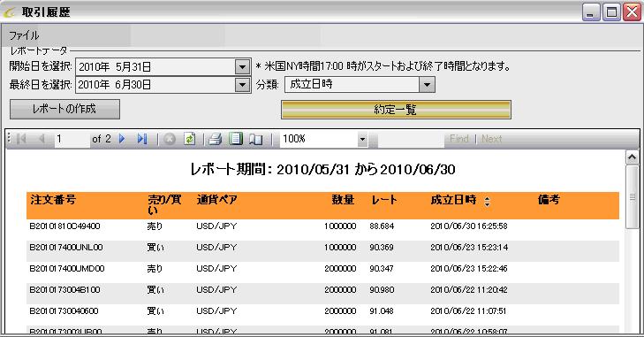The image size is (644, 337).
Task: Open the 100% zoom dropdown
Action: (362, 139)
